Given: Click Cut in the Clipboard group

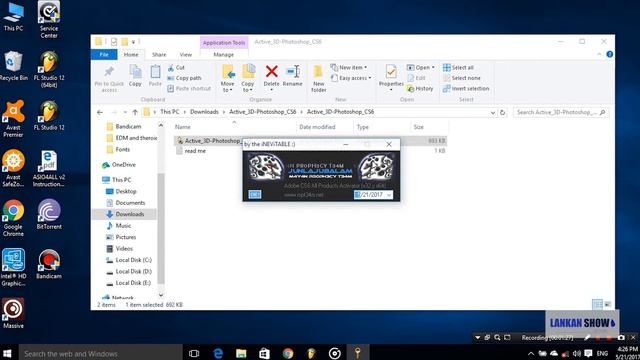Looking at the screenshot, I should click(x=176, y=67).
